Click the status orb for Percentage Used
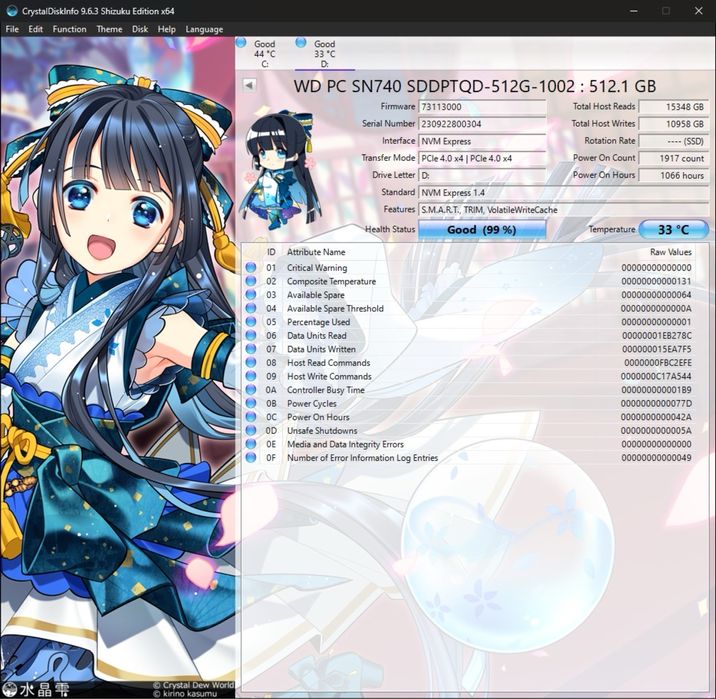716x699 pixels. coord(251,322)
